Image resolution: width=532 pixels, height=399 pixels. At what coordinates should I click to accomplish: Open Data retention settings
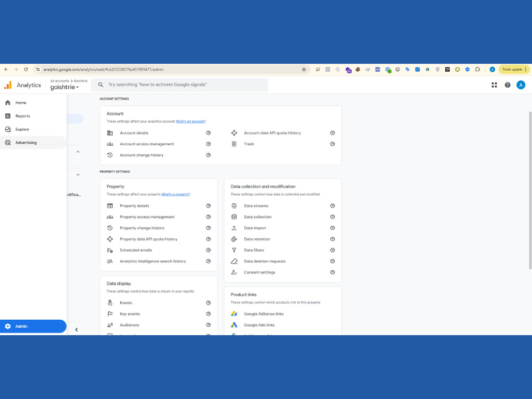(257, 239)
